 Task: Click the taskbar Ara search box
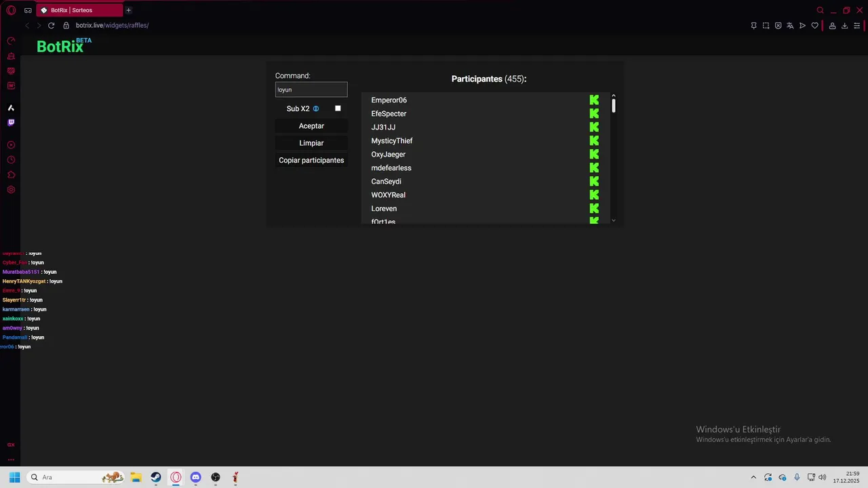tap(76, 477)
